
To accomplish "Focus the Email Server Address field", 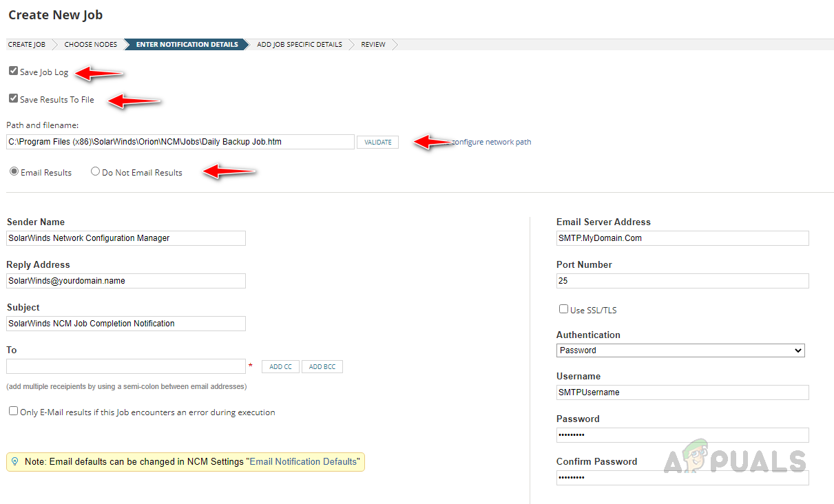I will click(x=682, y=238).
